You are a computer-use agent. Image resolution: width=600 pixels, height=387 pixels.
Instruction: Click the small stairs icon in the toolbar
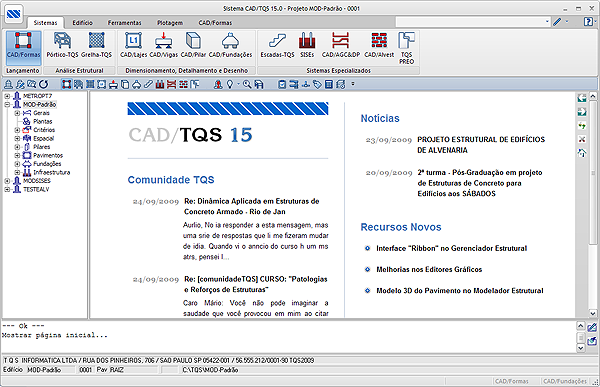148,84
